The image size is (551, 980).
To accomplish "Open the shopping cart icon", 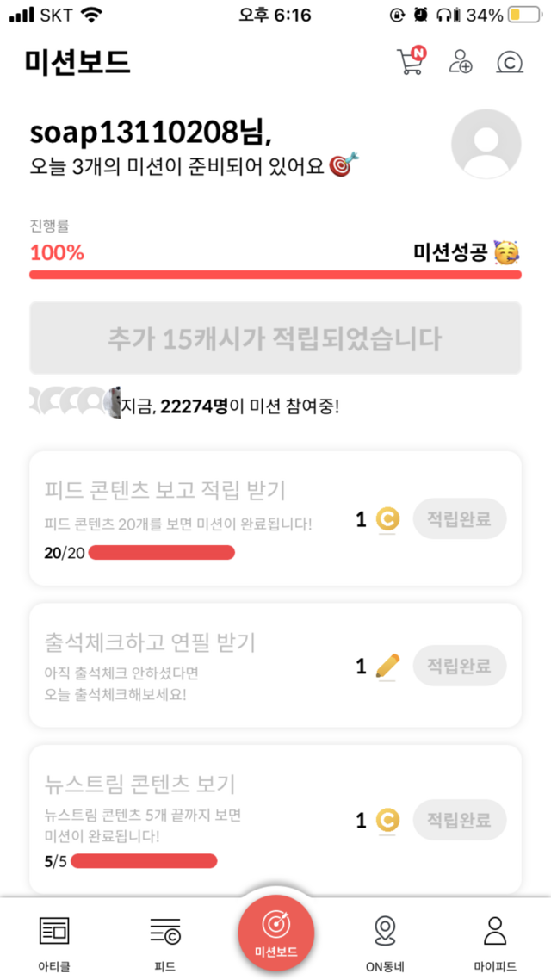I will point(410,62).
